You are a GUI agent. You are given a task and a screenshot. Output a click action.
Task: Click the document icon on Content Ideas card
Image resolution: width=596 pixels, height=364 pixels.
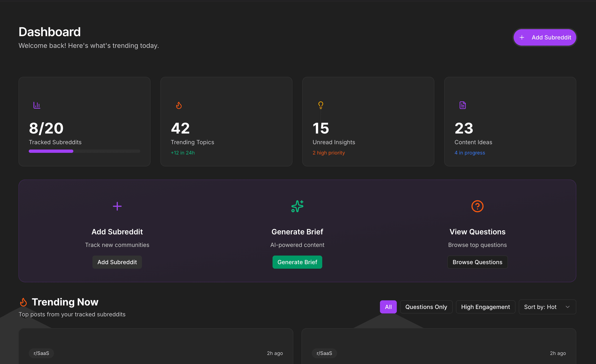(462, 105)
